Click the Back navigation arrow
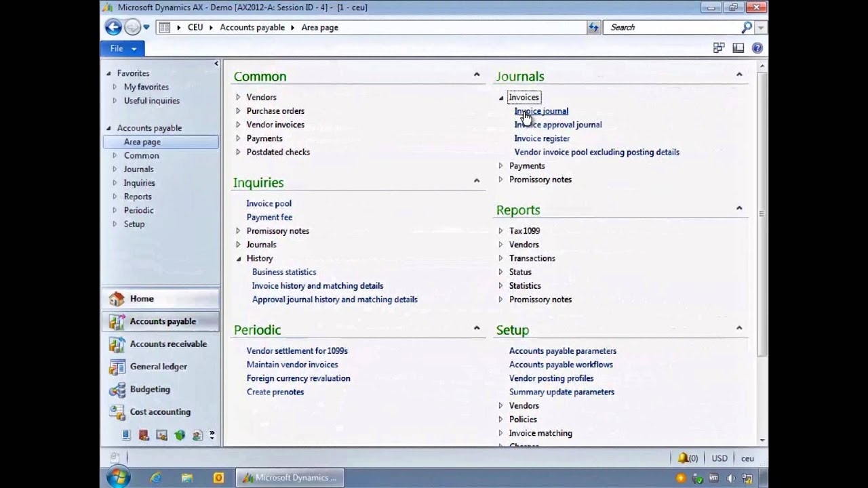The width and height of the screenshot is (868, 488). tap(113, 27)
